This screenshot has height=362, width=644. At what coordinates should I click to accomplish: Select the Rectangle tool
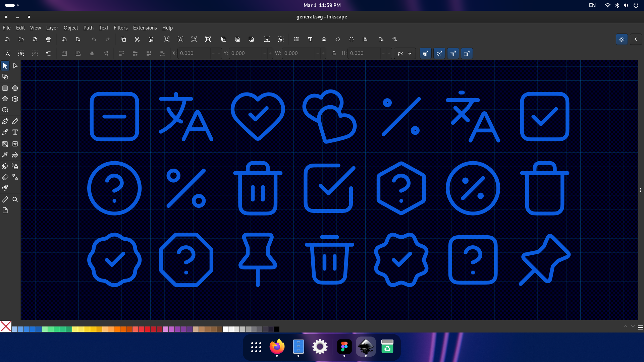coord(5,88)
